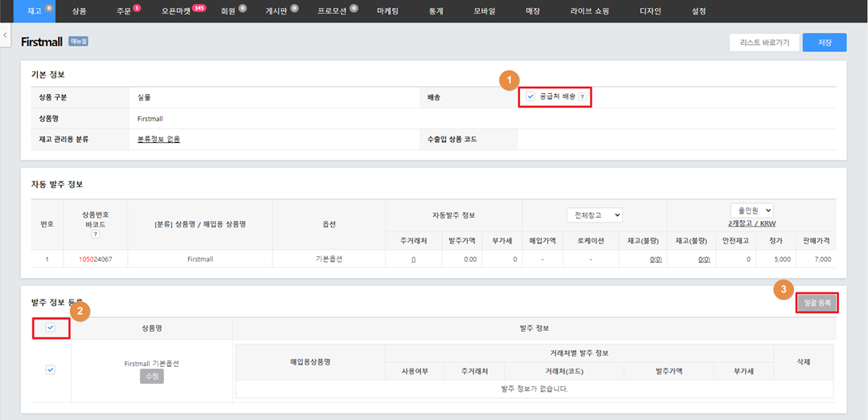Click the 실물 product type value
The image size is (868, 420).
(x=144, y=97)
